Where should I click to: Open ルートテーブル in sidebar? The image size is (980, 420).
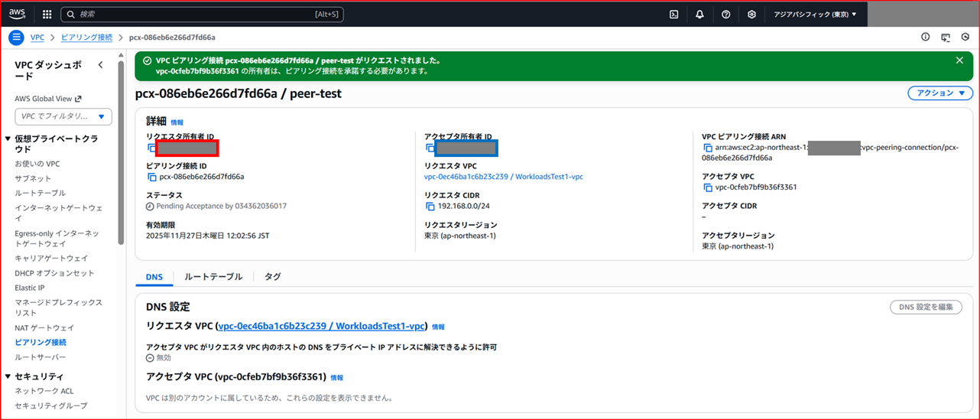tap(40, 193)
